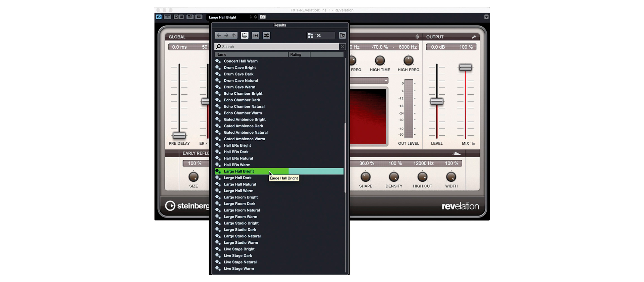Enable Read automation (R) button
Image resolution: width=644 pixels, height=282 pixels.
pos(176,17)
